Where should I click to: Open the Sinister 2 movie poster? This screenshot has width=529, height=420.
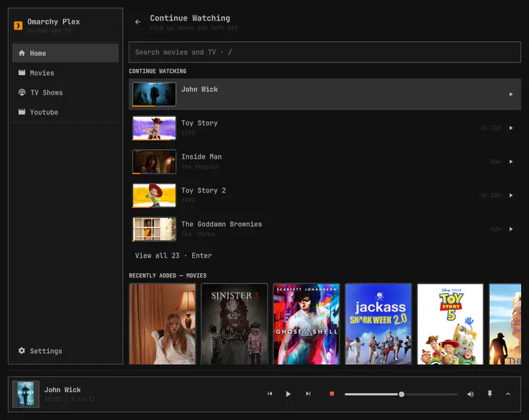coord(234,324)
